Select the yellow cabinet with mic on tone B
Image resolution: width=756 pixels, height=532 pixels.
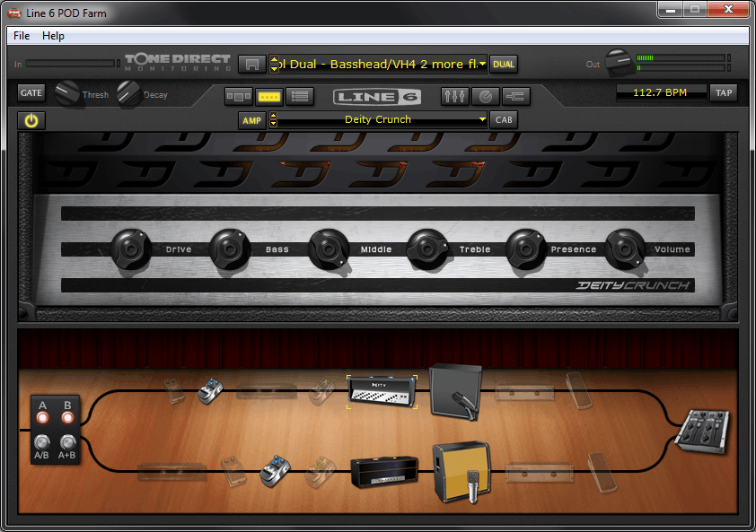462,472
